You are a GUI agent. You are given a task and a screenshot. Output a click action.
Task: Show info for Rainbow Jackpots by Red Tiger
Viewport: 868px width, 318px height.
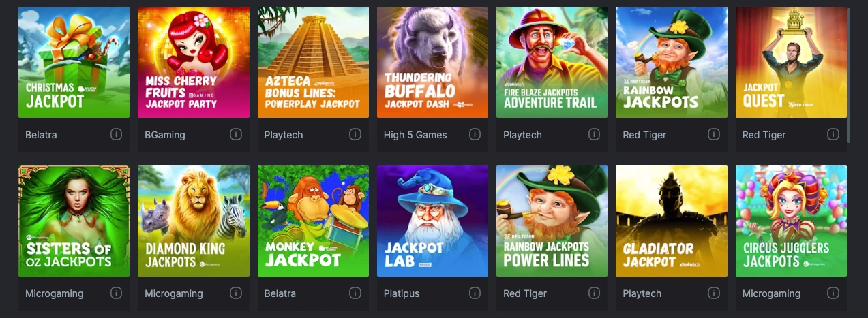click(x=714, y=134)
